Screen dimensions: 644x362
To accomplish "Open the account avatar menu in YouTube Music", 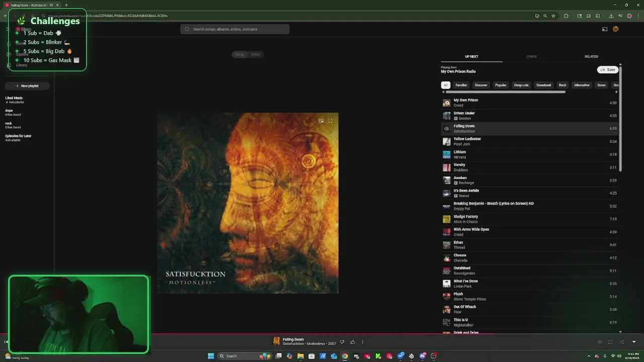I will coord(615,29).
